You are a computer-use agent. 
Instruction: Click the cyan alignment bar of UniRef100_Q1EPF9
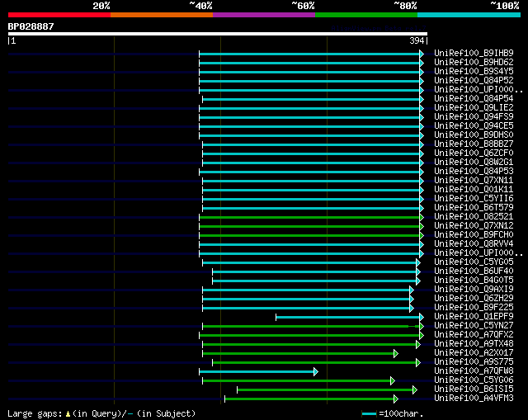click(348, 318)
